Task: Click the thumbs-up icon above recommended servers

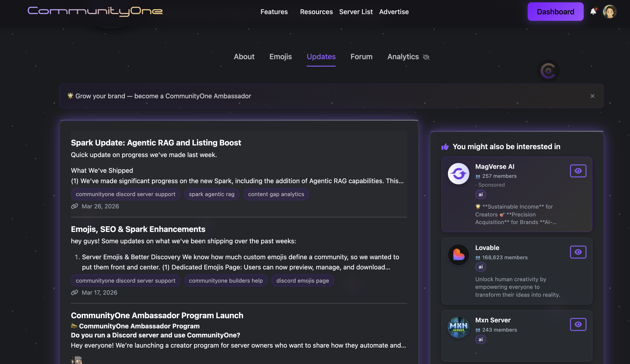Action: (x=445, y=147)
